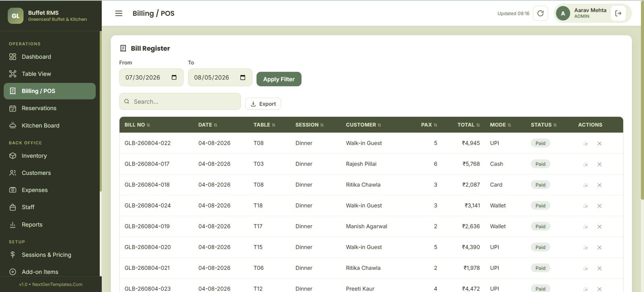
Task: Sort the table by CUSTOMER column
Action: point(363,125)
